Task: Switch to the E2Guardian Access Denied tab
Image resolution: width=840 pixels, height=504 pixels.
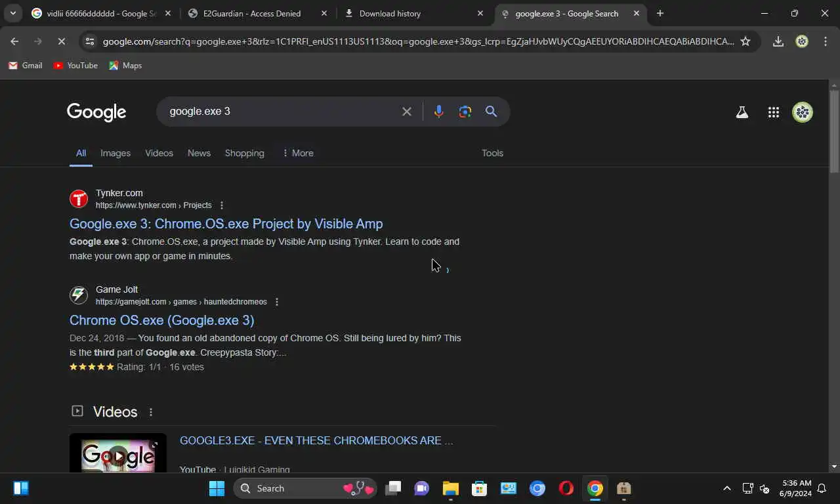Action: click(x=257, y=13)
